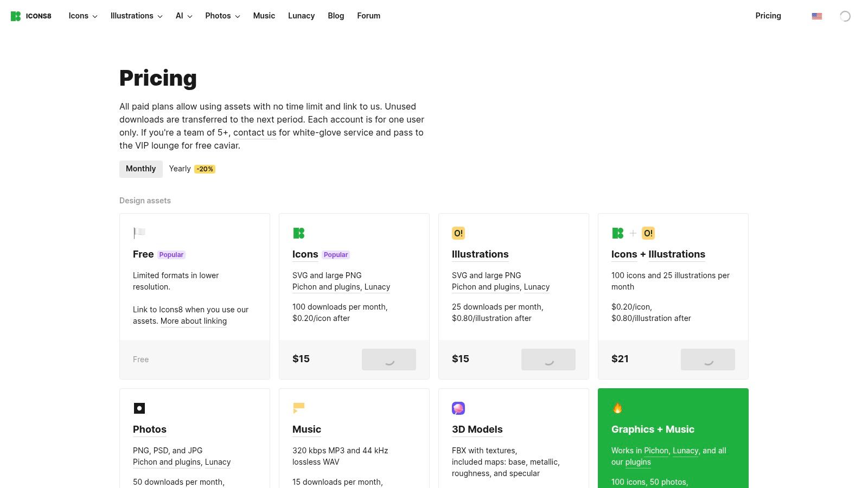Click the loading buy button on Illustrations plan
The width and height of the screenshot is (868, 488).
click(x=548, y=359)
